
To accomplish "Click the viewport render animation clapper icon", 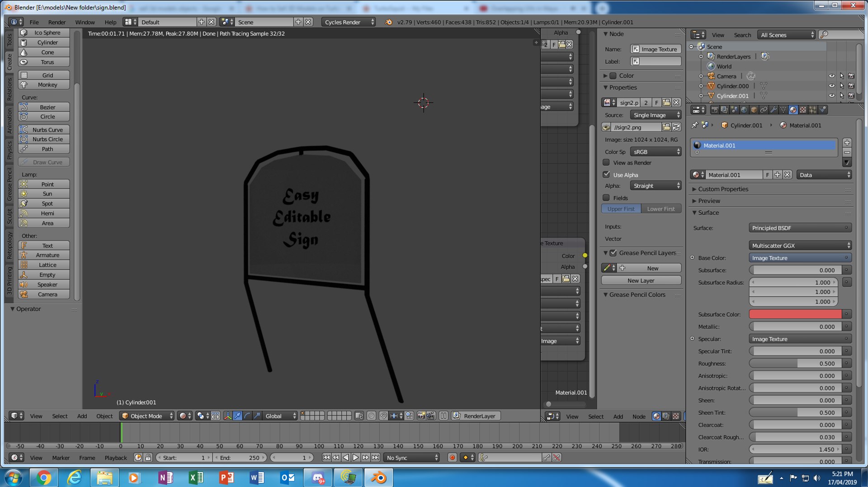I will tap(431, 416).
